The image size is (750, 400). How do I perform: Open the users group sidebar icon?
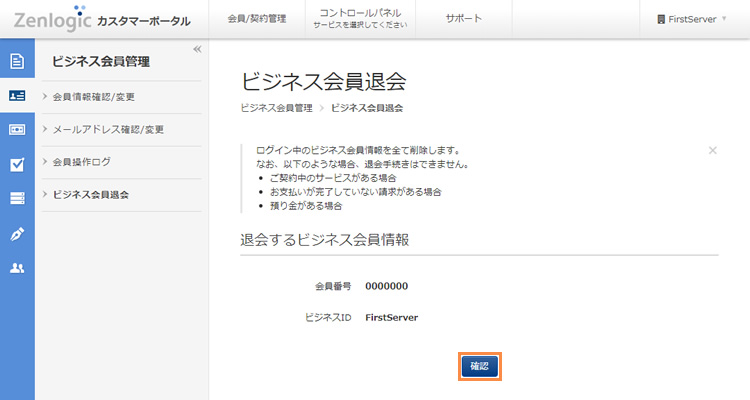pyautogui.click(x=17, y=268)
